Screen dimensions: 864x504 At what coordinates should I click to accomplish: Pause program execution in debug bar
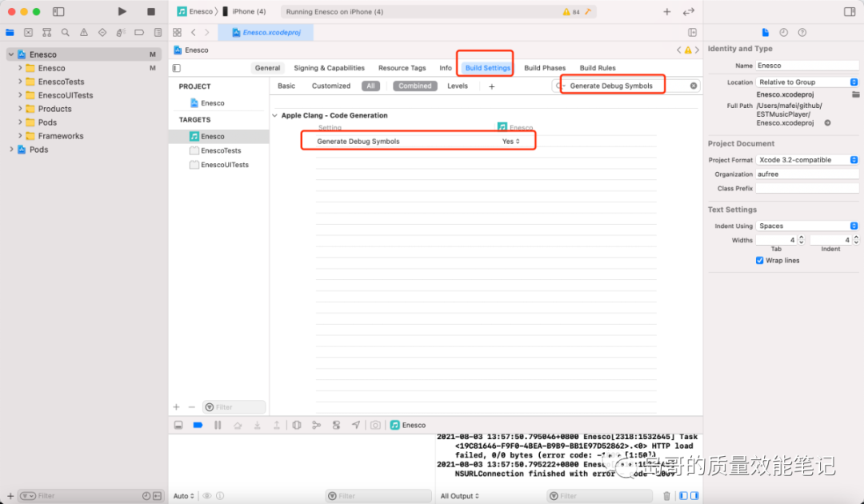coord(218,426)
